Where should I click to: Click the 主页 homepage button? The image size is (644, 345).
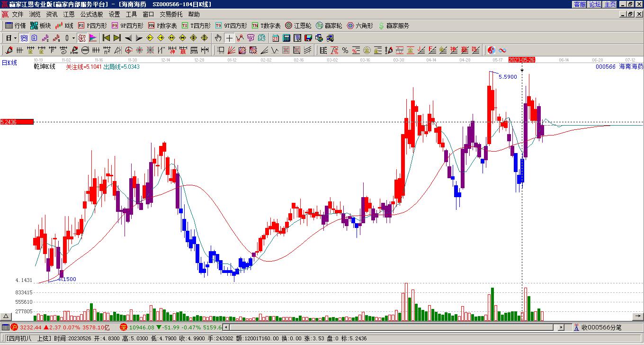click(x=610, y=4)
